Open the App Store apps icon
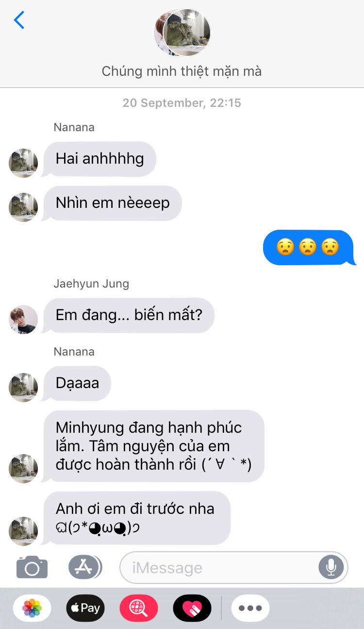 85,567
